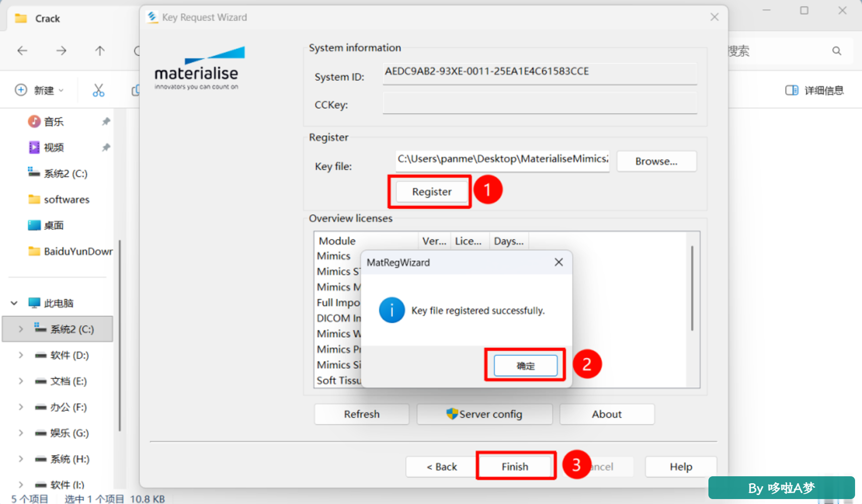Open the softwares folder in sidebar
862x504 pixels.
pyautogui.click(x=59, y=200)
